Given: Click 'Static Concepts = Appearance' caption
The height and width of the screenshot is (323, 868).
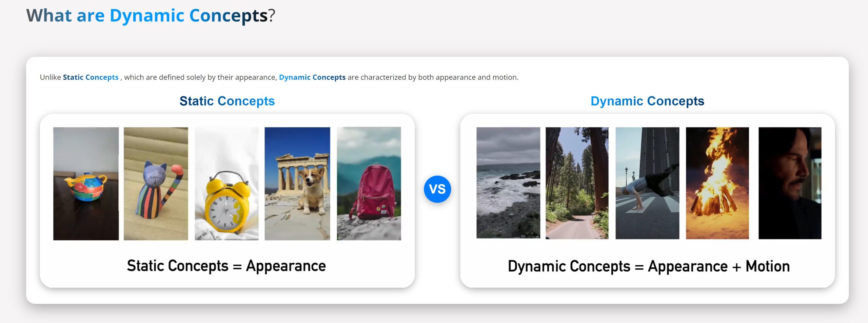Looking at the screenshot, I should tap(226, 266).
